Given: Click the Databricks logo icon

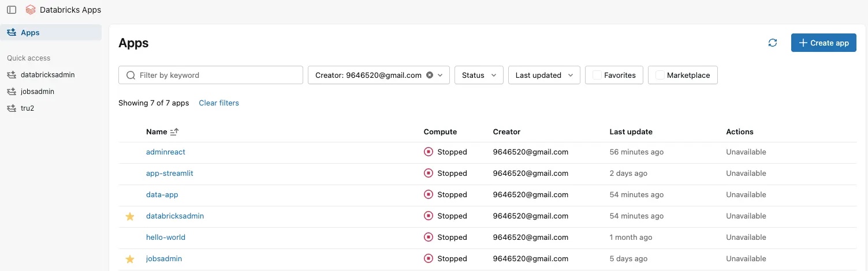Looking at the screenshot, I should [x=31, y=10].
